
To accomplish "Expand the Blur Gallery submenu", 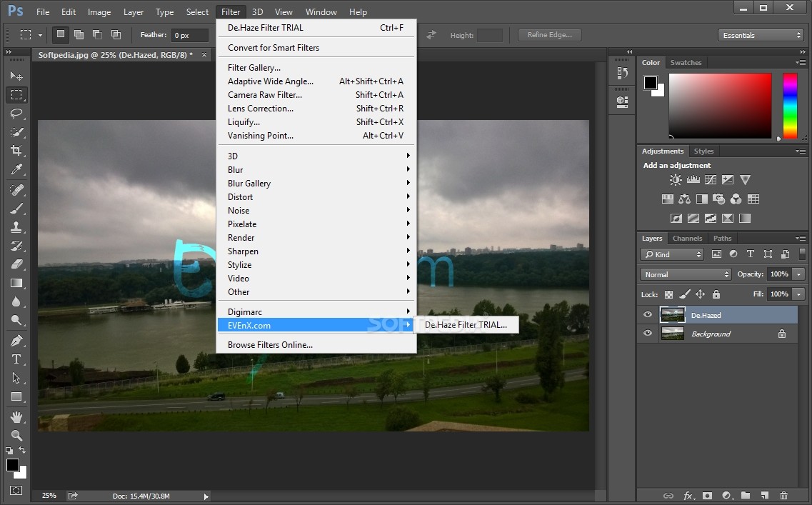I will pyautogui.click(x=316, y=184).
